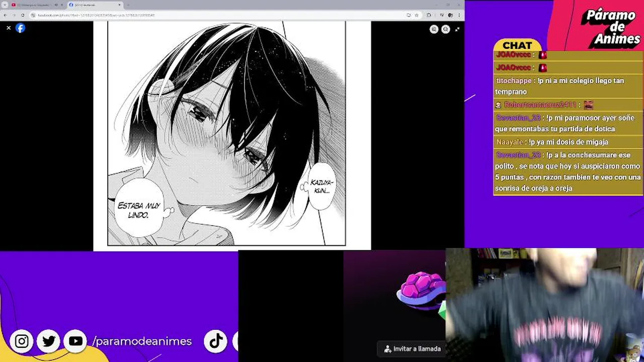Click the Instagram icon in overlay
This screenshot has height=362, width=644.
(x=22, y=341)
